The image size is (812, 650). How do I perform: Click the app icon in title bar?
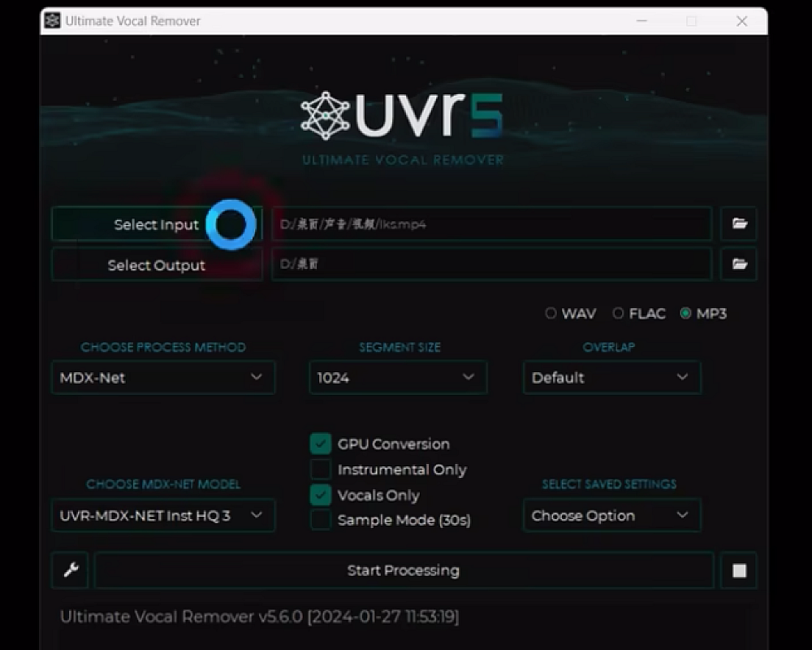(53, 21)
